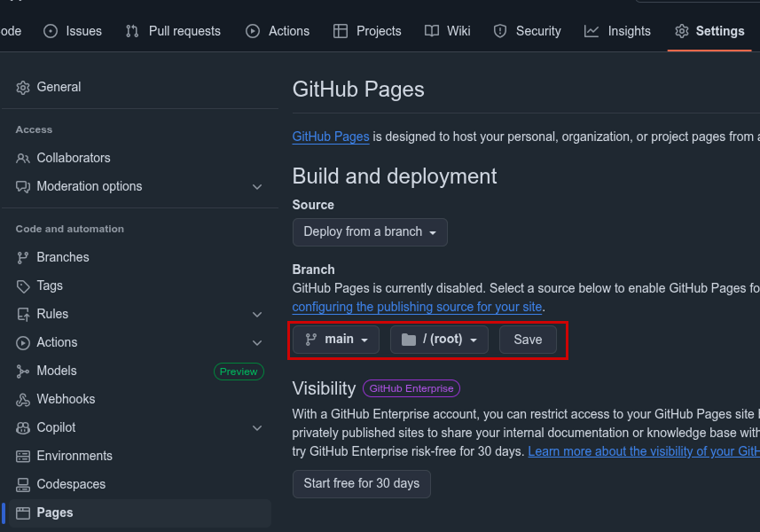
Task: Click the branch icon in main selector
Action: pyautogui.click(x=311, y=340)
